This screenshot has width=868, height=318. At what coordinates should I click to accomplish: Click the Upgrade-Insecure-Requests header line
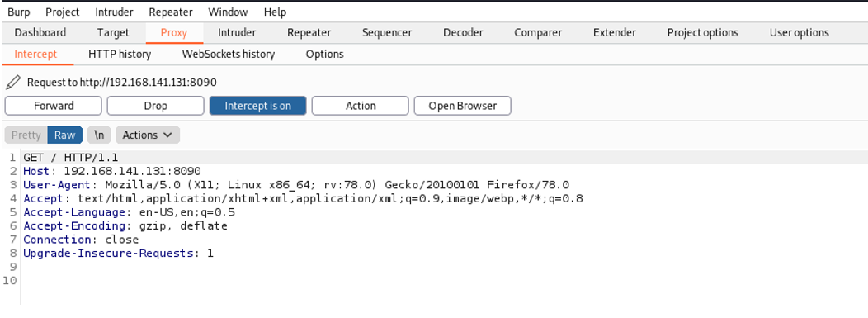point(118,254)
